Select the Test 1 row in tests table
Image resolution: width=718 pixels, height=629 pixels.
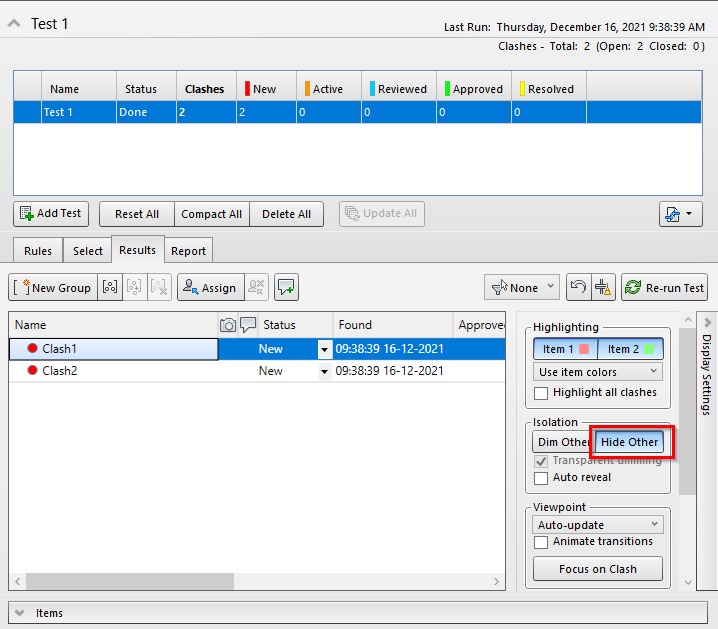pos(357,112)
